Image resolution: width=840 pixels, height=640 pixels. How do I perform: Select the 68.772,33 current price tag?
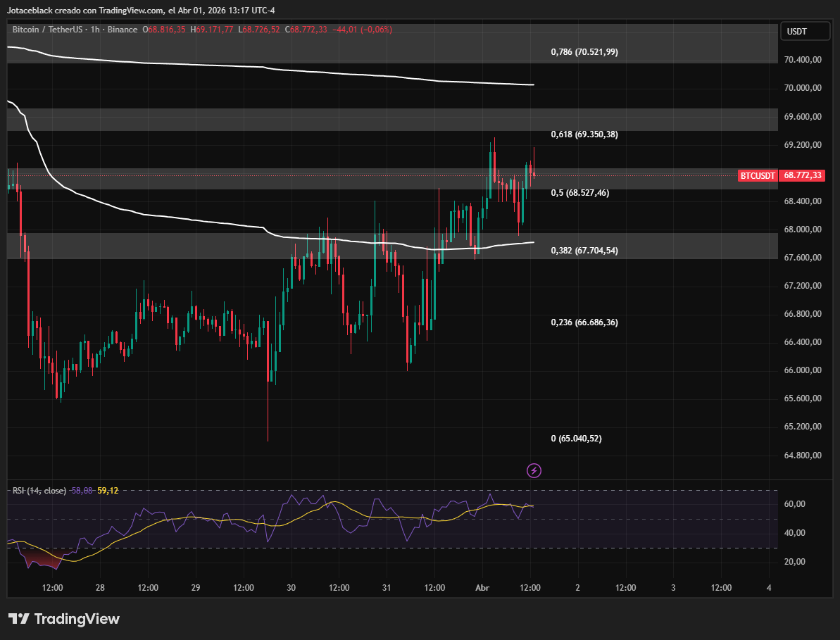tap(802, 175)
